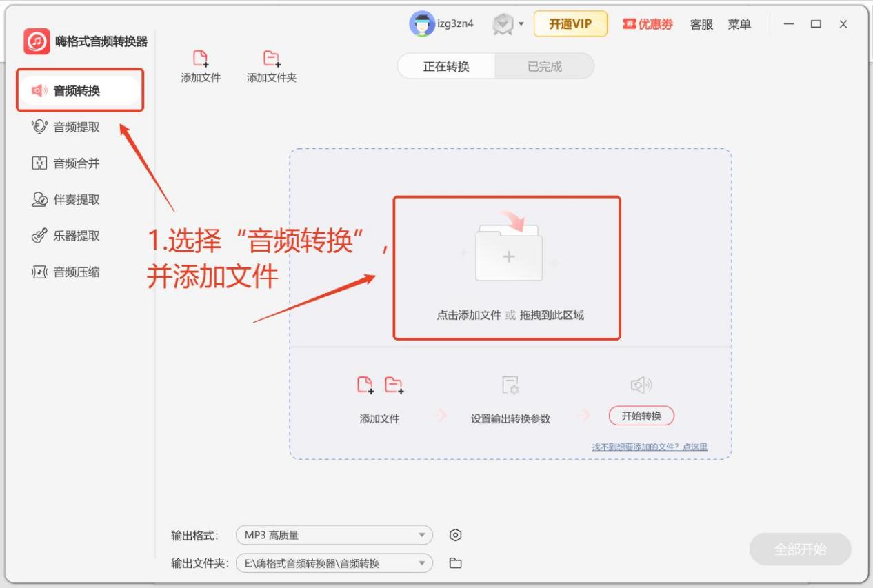The height and width of the screenshot is (588, 873).
Task: Open 音频压缩 in the sidebar
Action: tap(66, 272)
